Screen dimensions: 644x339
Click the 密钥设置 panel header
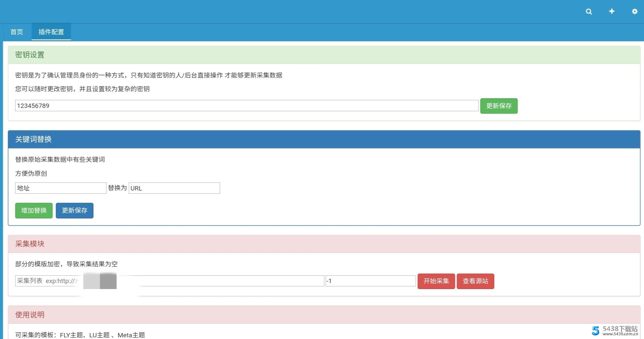coord(29,55)
